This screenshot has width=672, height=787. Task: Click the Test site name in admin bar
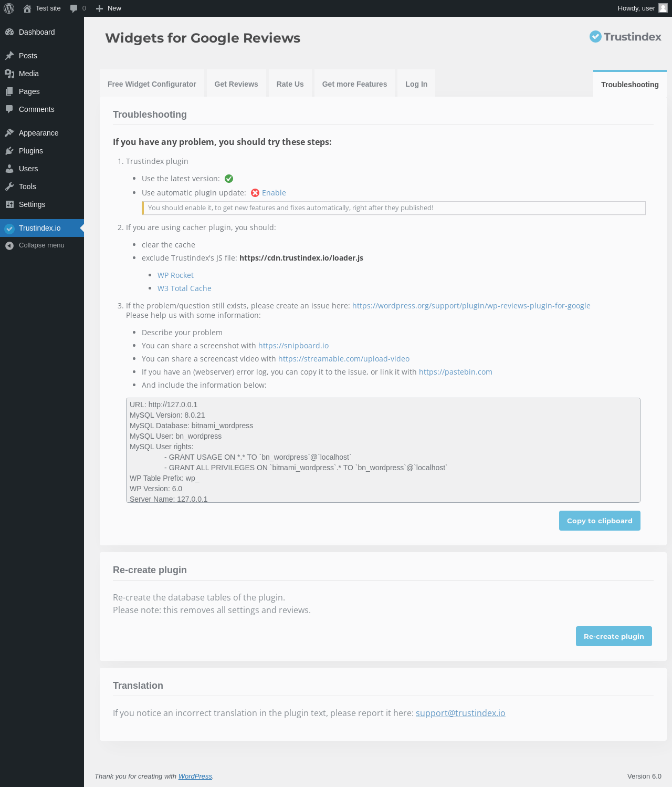click(x=48, y=8)
